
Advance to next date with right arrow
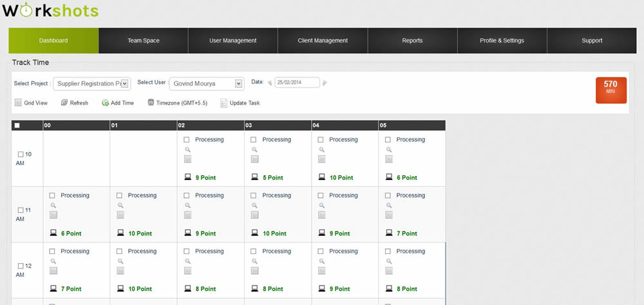point(325,83)
